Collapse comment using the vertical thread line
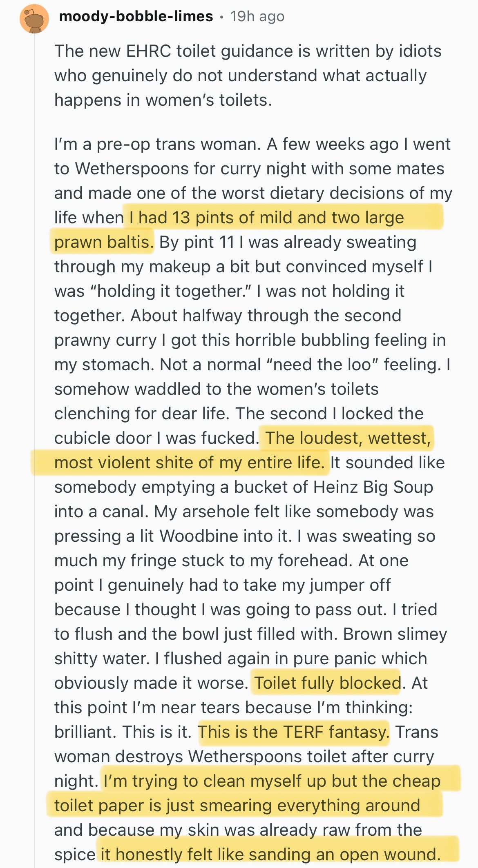The image size is (478, 868). (35, 449)
